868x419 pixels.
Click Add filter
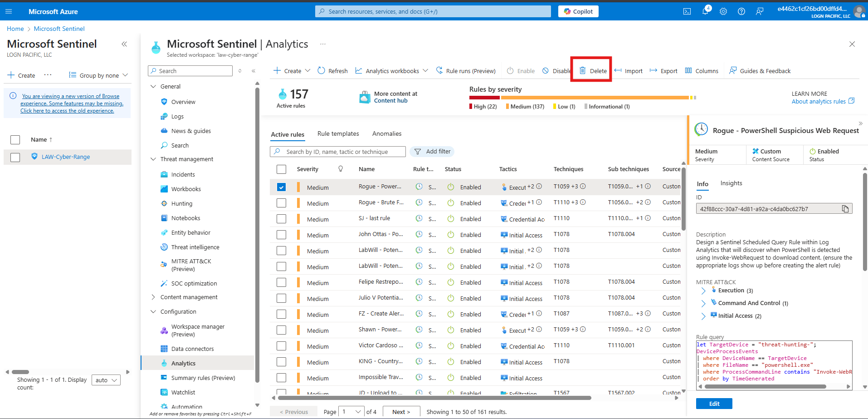432,152
